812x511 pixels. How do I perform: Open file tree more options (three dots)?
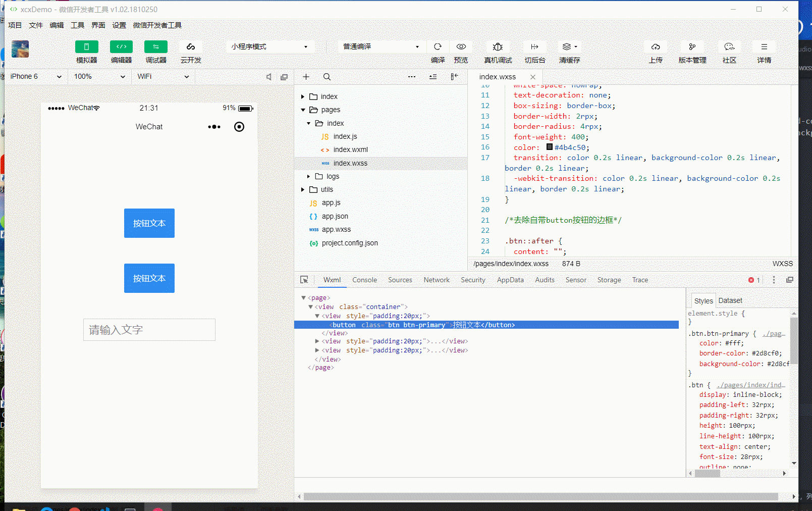pos(412,77)
